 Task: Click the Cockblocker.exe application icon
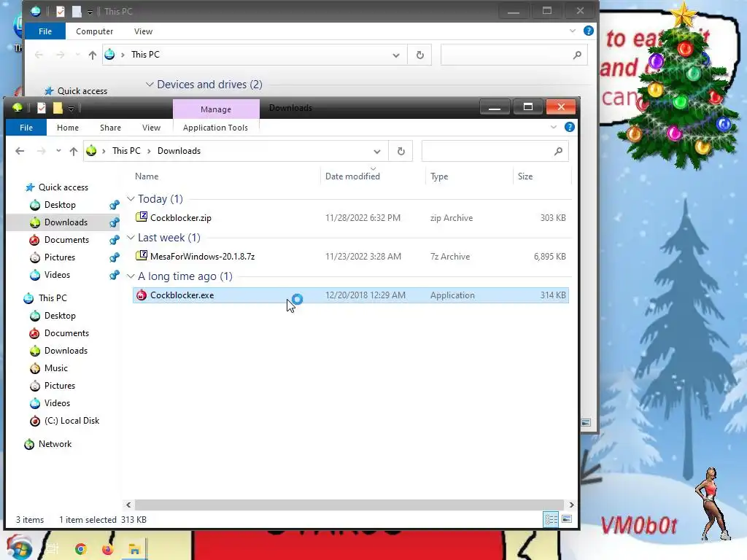click(x=142, y=295)
